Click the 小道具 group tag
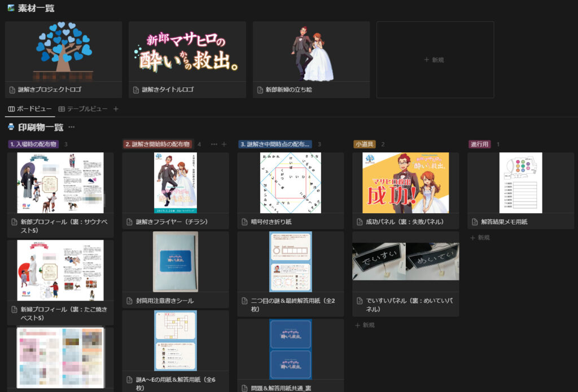578x392 pixels. [x=365, y=144]
